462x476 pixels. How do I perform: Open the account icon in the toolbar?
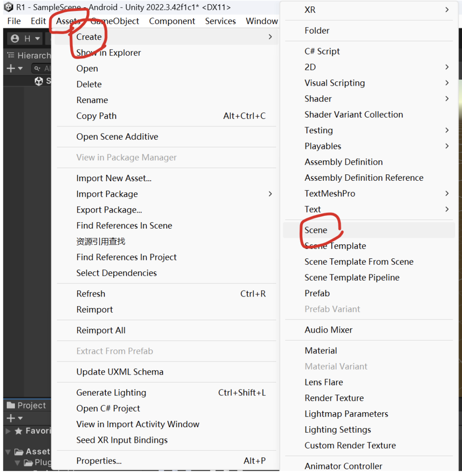click(x=14, y=39)
